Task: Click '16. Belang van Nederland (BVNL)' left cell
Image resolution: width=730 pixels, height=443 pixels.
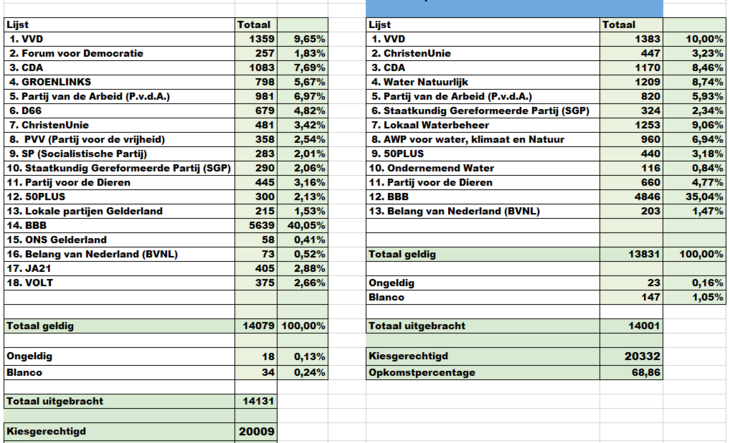Action: point(119,255)
